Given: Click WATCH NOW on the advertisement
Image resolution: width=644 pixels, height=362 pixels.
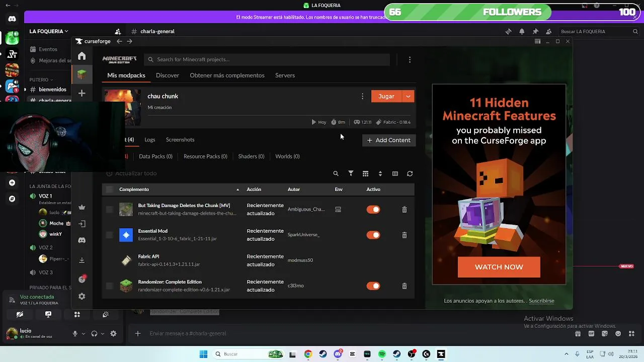Looking at the screenshot, I should point(499,267).
